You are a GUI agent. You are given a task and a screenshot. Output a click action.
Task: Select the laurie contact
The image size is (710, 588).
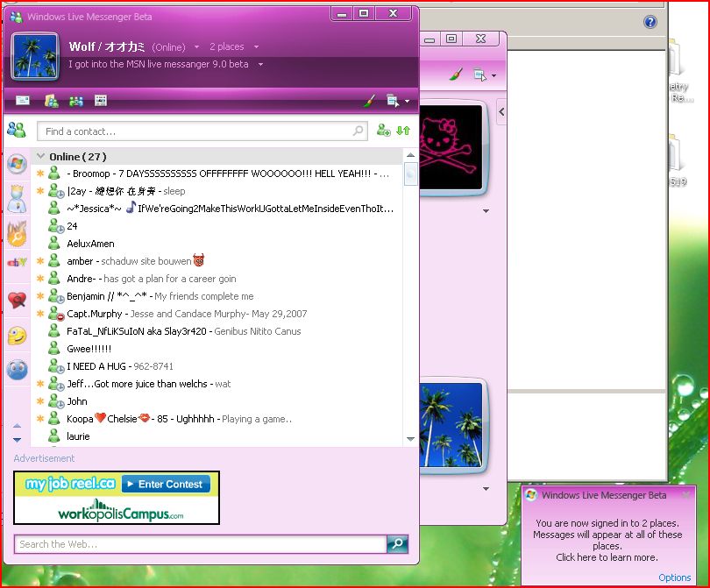tap(217, 436)
